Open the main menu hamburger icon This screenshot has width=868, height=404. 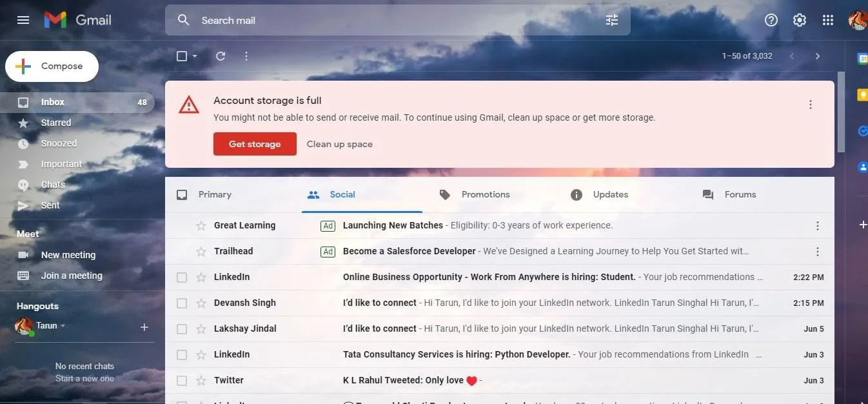(23, 20)
